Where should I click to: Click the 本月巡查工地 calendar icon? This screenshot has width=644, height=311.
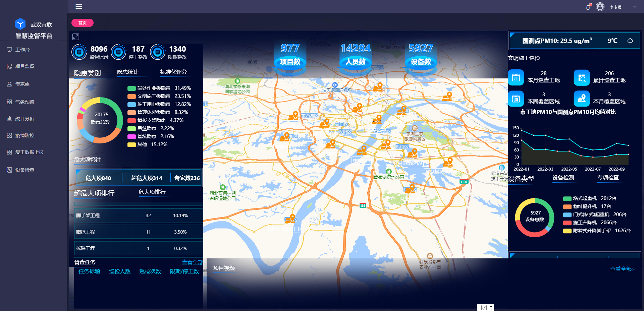point(516,78)
